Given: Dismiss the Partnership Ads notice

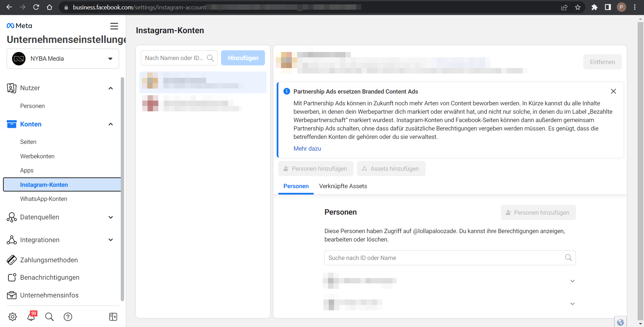Looking at the screenshot, I should pos(613,91).
